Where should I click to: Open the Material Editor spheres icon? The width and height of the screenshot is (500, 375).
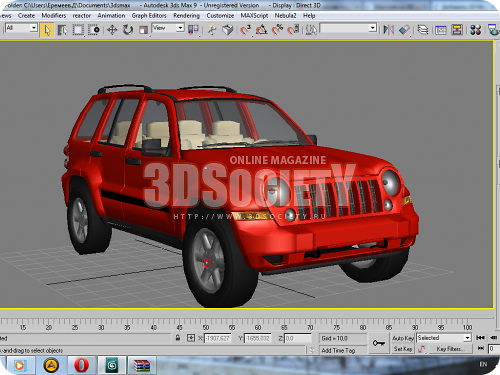(x=475, y=30)
